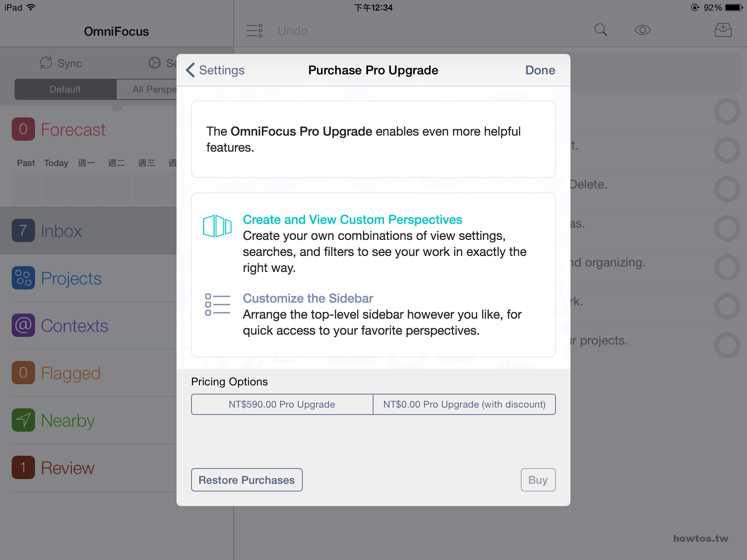Click the search magnifier icon

(601, 30)
